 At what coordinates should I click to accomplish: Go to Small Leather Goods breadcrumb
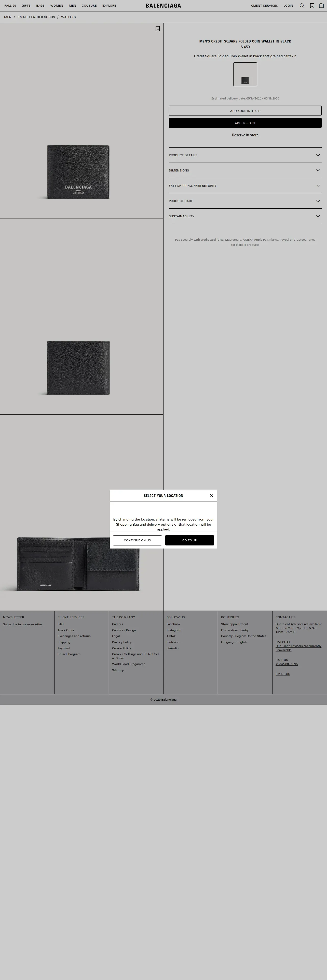pyautogui.click(x=36, y=17)
